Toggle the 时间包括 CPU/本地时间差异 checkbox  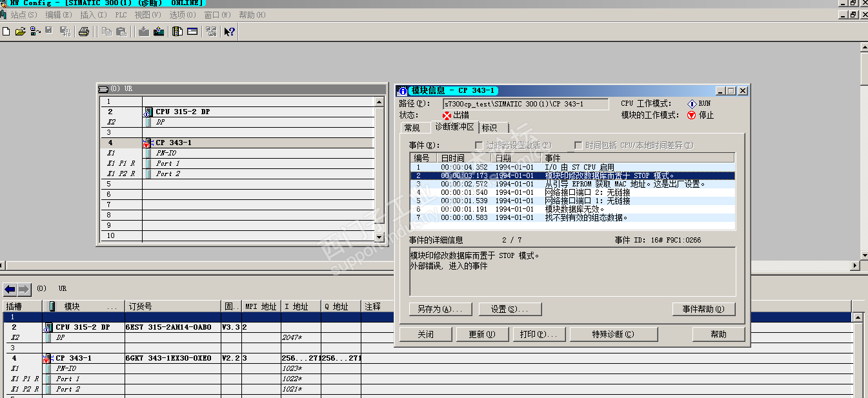(x=578, y=145)
